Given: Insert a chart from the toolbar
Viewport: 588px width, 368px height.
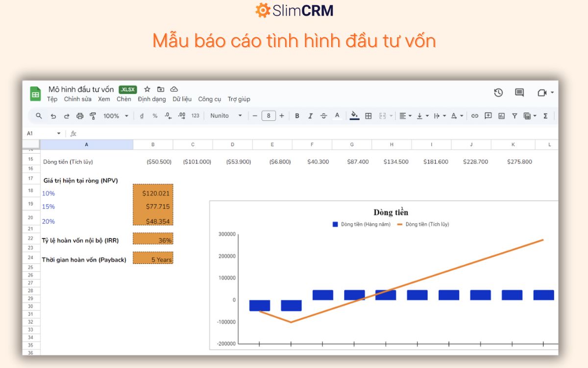Looking at the screenshot, I should 501,116.
